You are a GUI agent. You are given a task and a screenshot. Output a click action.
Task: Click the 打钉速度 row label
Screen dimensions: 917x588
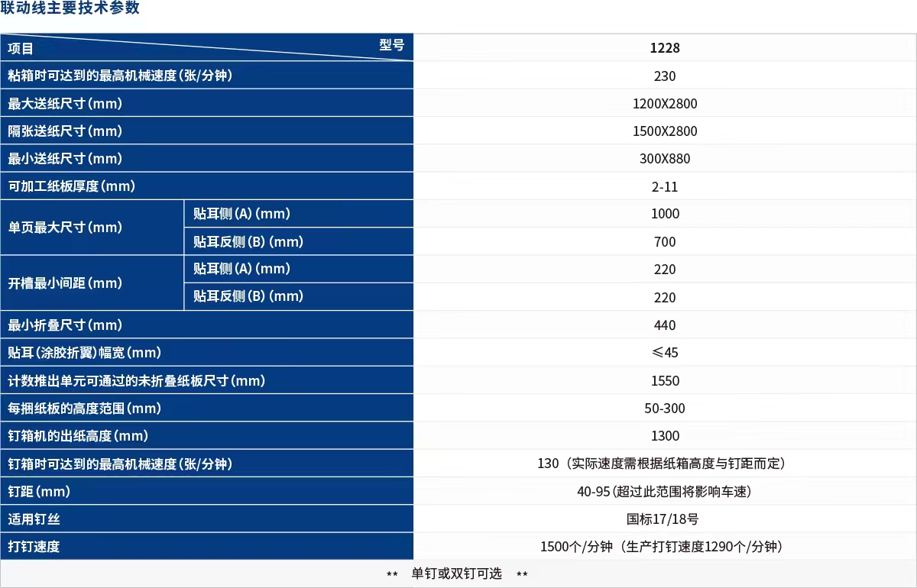pos(34,547)
